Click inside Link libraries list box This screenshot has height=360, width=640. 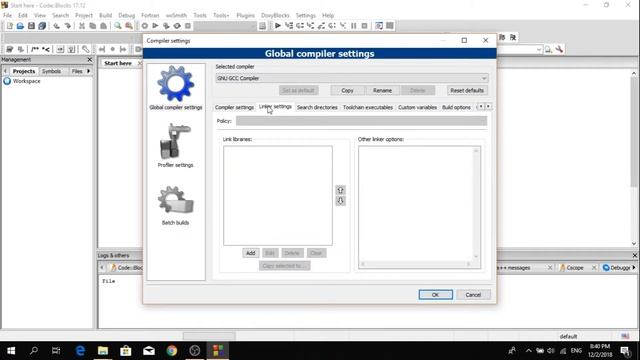tap(278, 196)
